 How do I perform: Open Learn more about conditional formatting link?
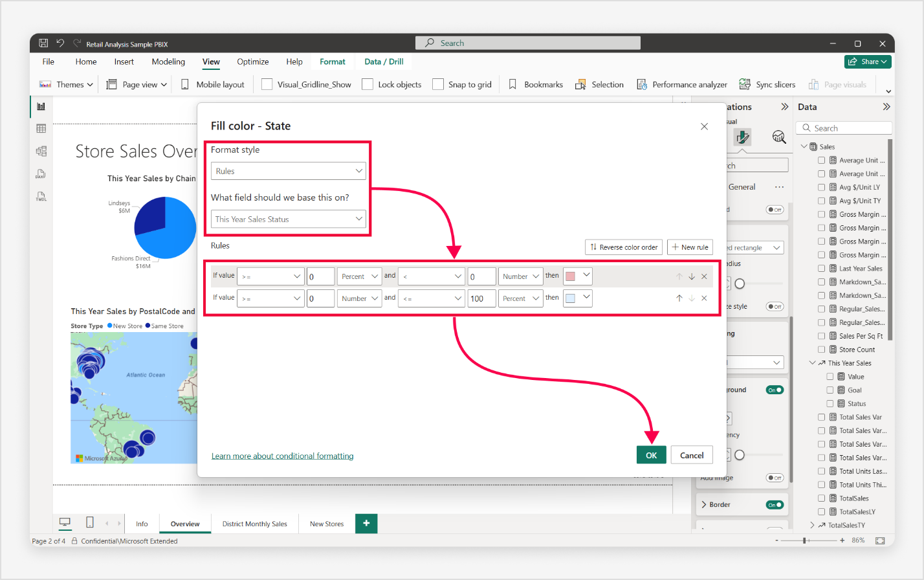(282, 456)
